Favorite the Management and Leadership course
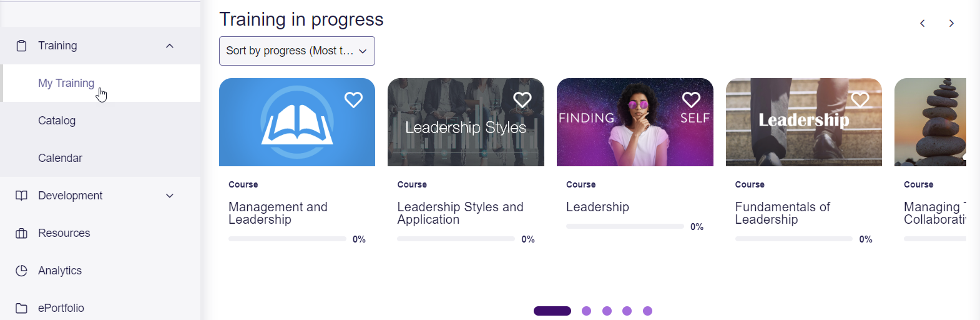This screenshot has height=320, width=980. [x=353, y=100]
